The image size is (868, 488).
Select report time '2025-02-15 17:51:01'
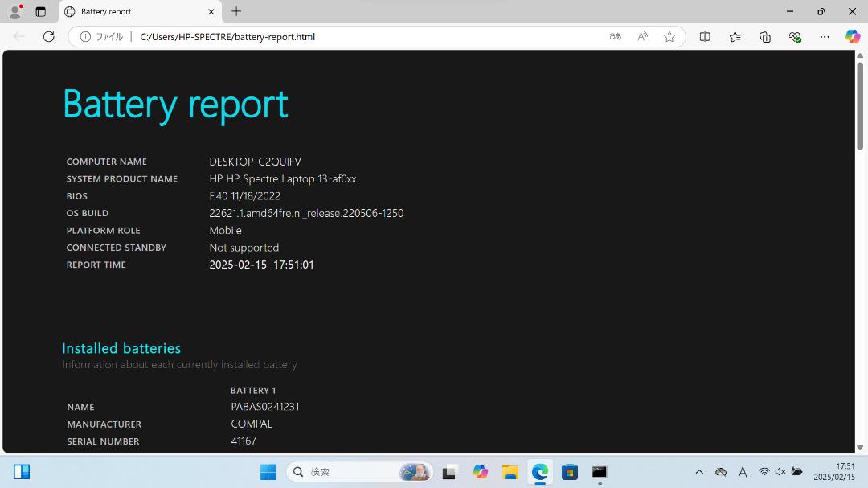(261, 265)
